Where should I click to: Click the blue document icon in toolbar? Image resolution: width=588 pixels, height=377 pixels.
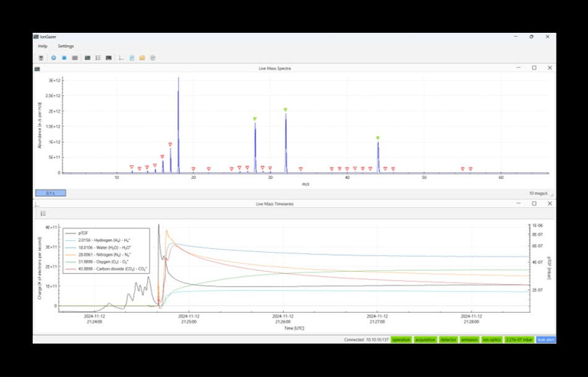pos(132,58)
